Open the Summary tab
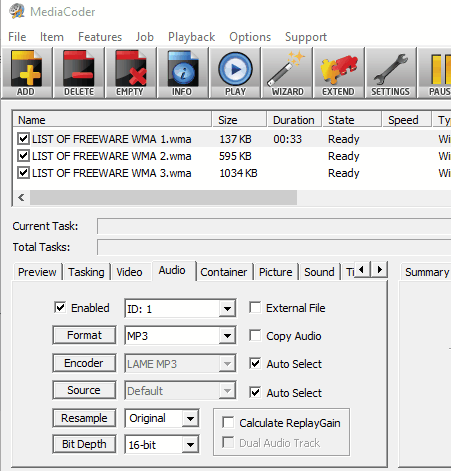 pyautogui.click(x=427, y=272)
